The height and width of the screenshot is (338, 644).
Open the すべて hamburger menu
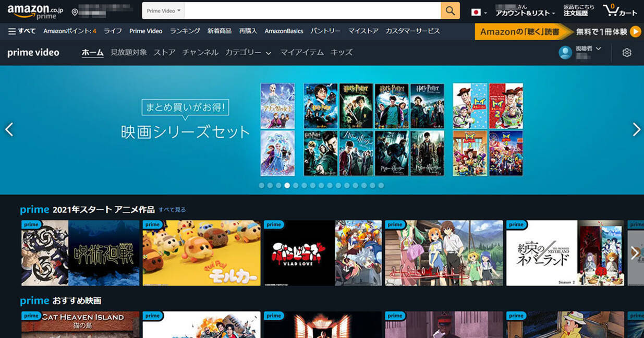pyautogui.click(x=22, y=31)
